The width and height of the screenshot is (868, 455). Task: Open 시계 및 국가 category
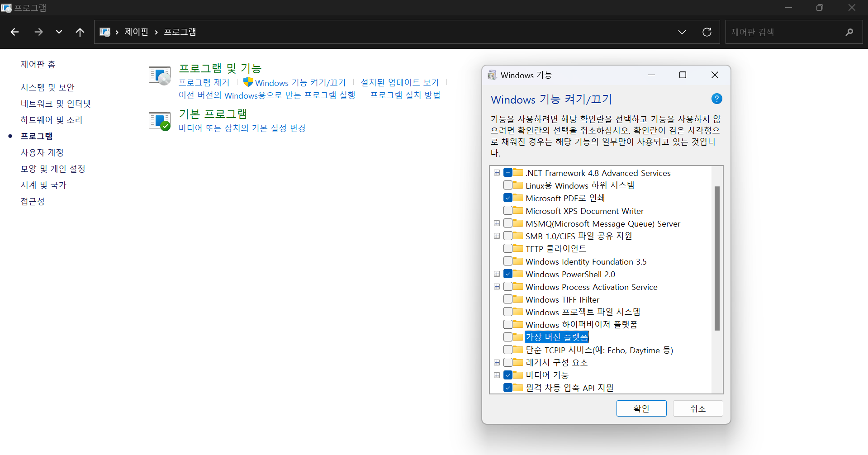point(43,185)
